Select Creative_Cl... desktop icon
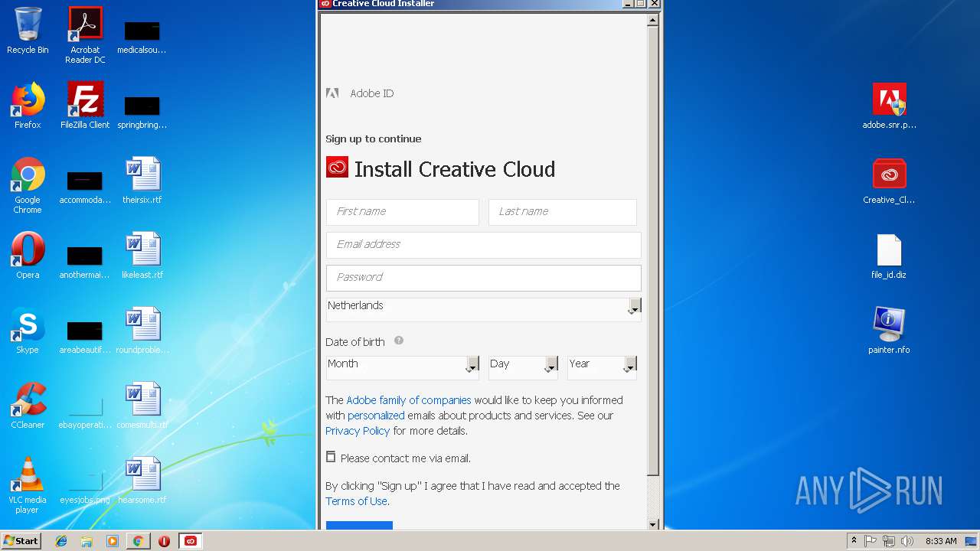The image size is (980, 551). click(889, 181)
